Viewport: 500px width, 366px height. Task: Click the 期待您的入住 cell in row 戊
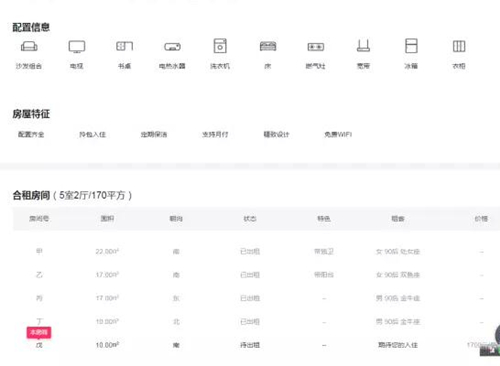tap(398, 345)
